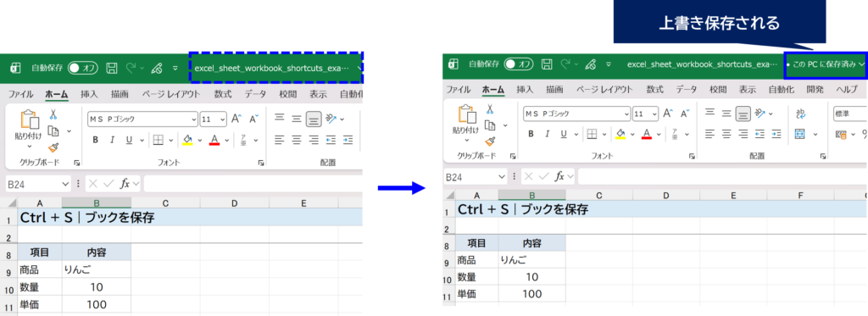Click Align Right in the left Excel window

[314, 140]
